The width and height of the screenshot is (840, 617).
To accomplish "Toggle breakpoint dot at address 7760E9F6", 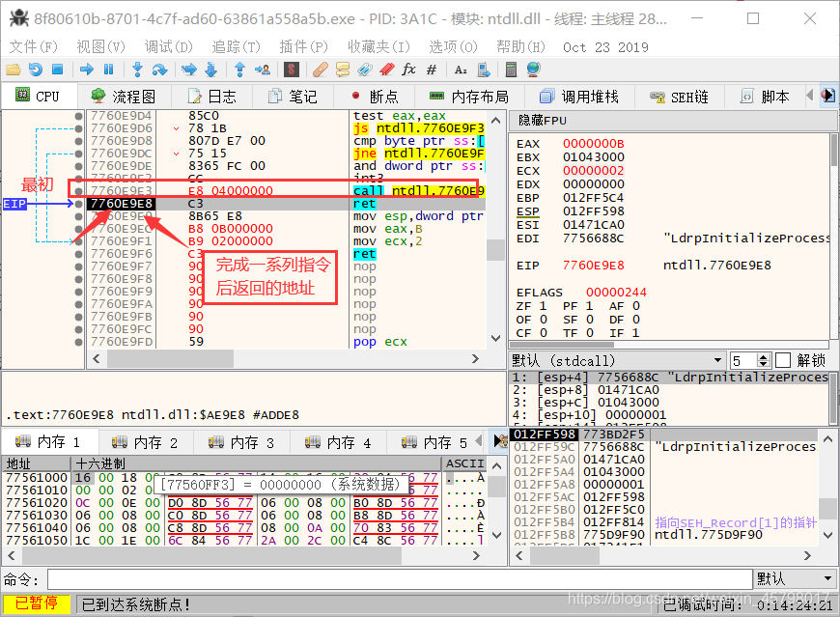I will tap(79, 254).
